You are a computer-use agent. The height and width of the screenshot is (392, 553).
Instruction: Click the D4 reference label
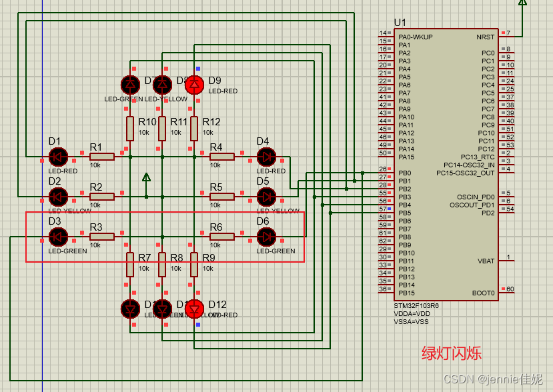point(263,141)
